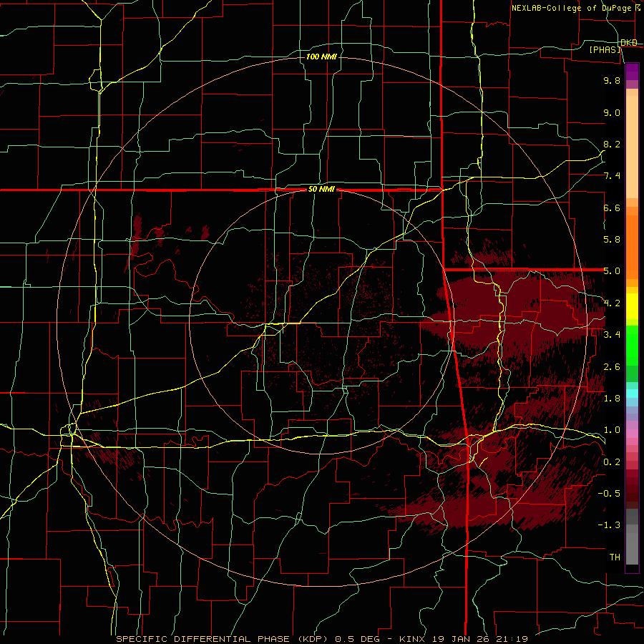Click the 2.6 scale value label
Screen dimensions: 644x644
click(612, 367)
